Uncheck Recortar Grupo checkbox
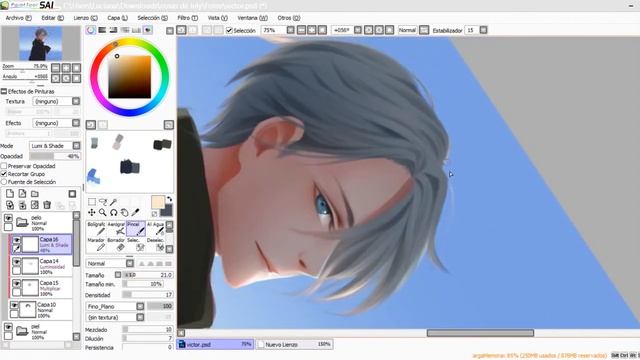Image resolution: width=640 pixels, height=360 pixels. [4, 174]
